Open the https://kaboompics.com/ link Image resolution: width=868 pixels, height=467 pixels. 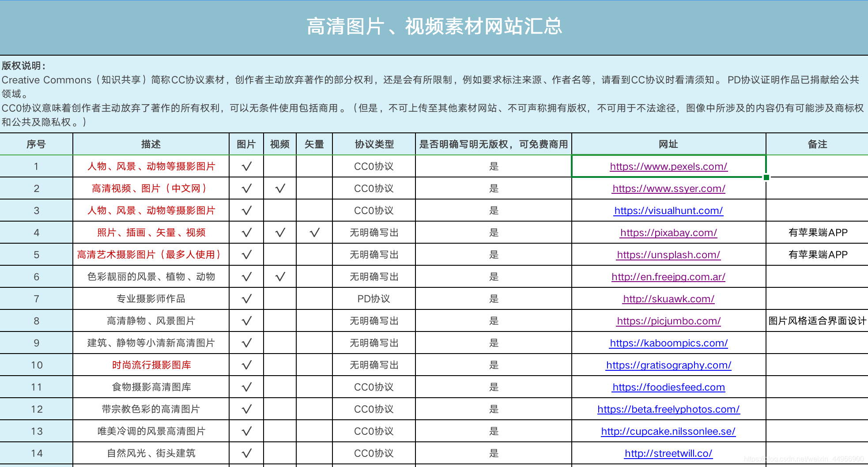click(x=668, y=343)
